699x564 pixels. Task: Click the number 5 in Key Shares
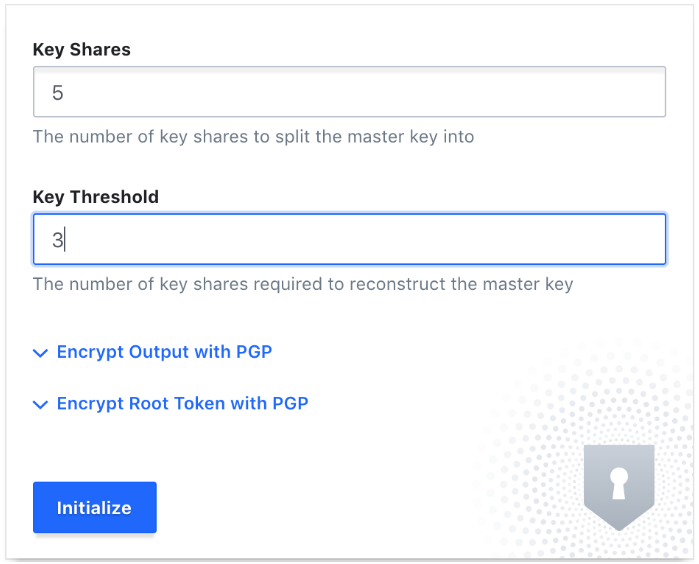58,93
